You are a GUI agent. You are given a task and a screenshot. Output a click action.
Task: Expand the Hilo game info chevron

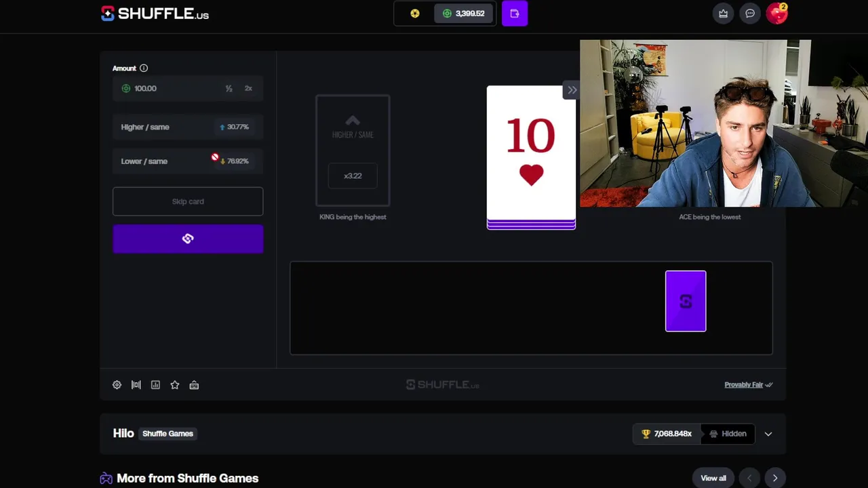pyautogui.click(x=768, y=434)
